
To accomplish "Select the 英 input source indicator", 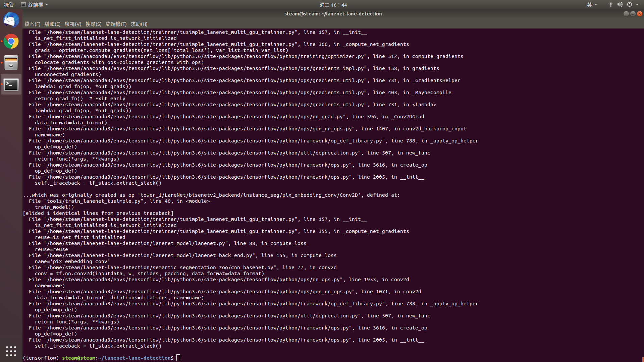I will 589,4.
